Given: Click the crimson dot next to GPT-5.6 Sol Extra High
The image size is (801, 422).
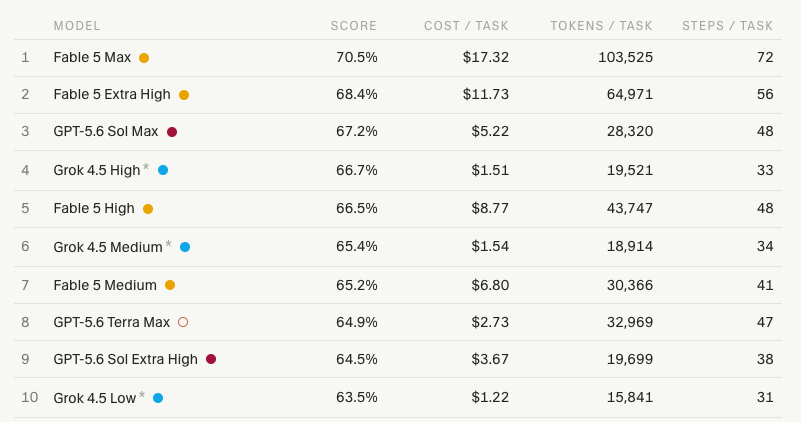Looking at the screenshot, I should pos(211,359).
